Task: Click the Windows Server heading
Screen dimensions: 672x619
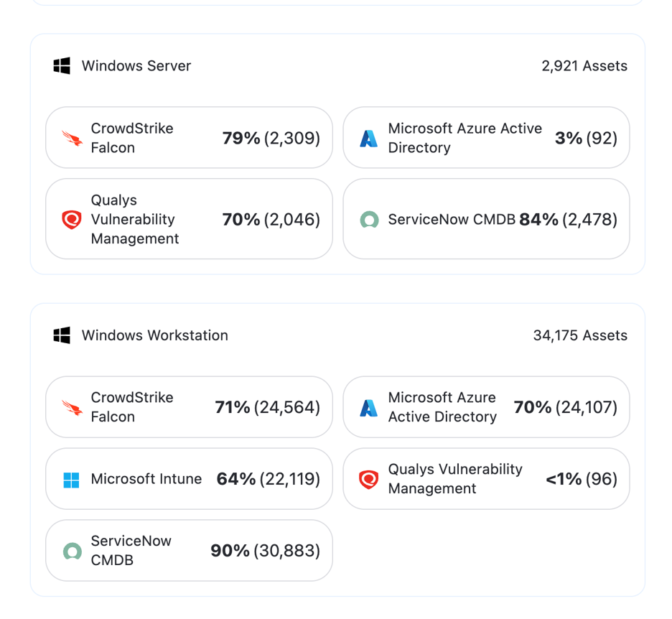Action: [x=136, y=65]
